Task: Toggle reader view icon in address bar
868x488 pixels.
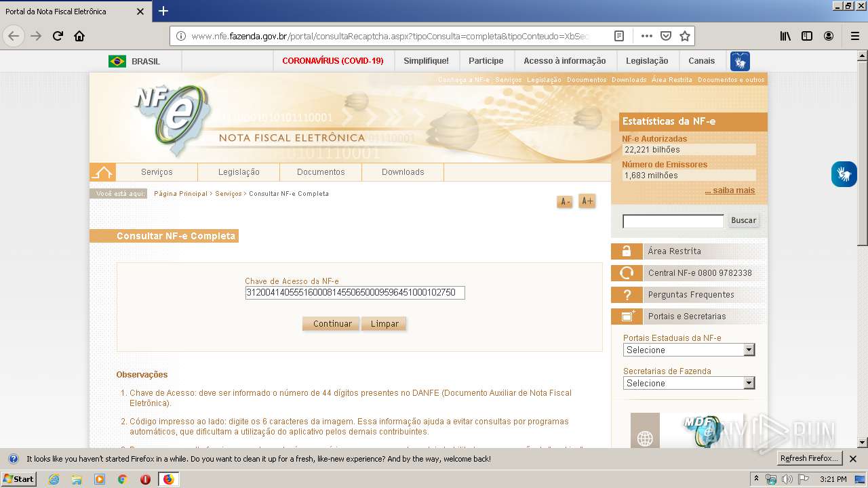Action: click(x=619, y=36)
